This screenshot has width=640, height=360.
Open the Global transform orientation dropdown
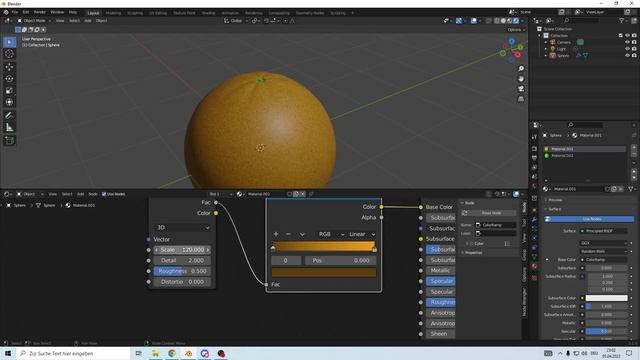(236, 20)
